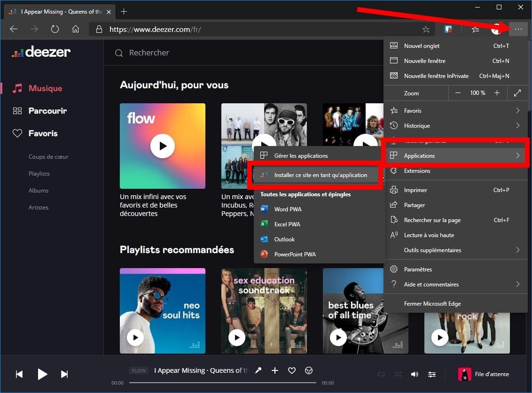This screenshot has height=393, width=532.
Task: Add track to playlist plus icon
Action: tap(275, 370)
